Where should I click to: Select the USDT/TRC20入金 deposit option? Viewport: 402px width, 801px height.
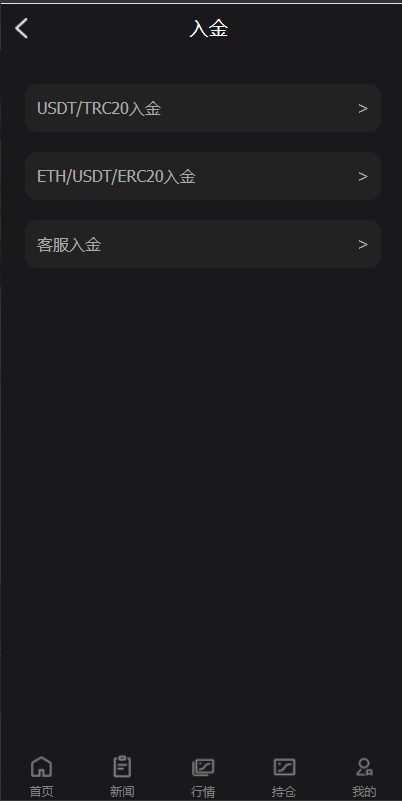tap(203, 108)
